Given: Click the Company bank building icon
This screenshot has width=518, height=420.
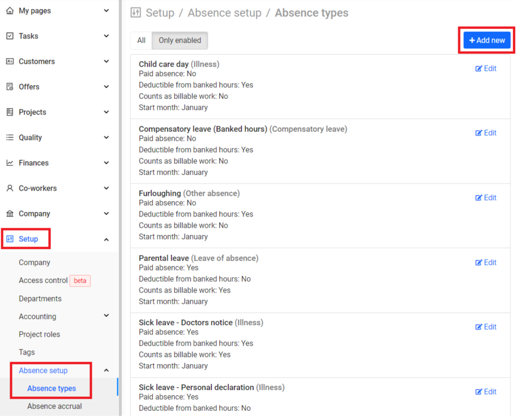Looking at the screenshot, I should 10,214.
